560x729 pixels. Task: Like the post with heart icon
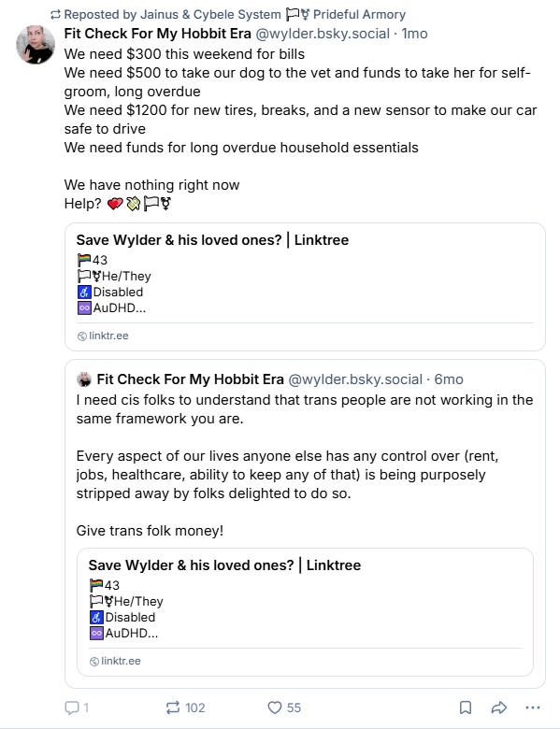(x=275, y=708)
